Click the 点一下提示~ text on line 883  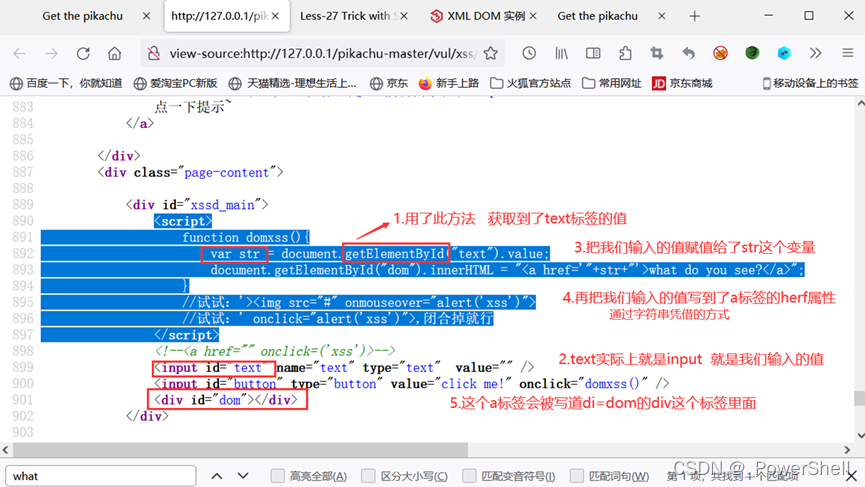pos(194,107)
